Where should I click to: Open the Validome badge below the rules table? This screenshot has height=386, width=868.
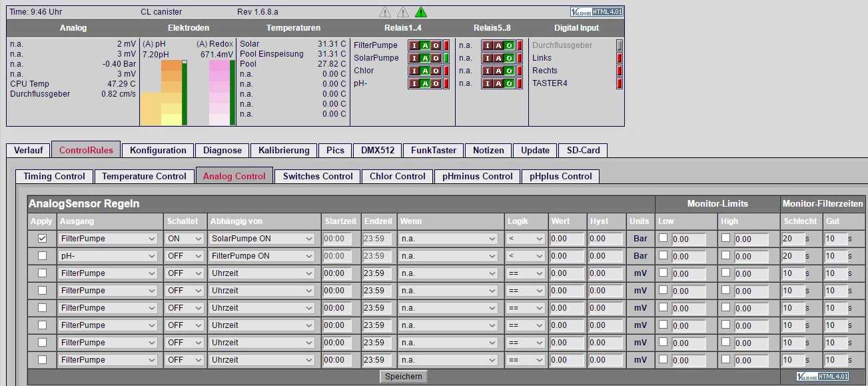pos(823,377)
